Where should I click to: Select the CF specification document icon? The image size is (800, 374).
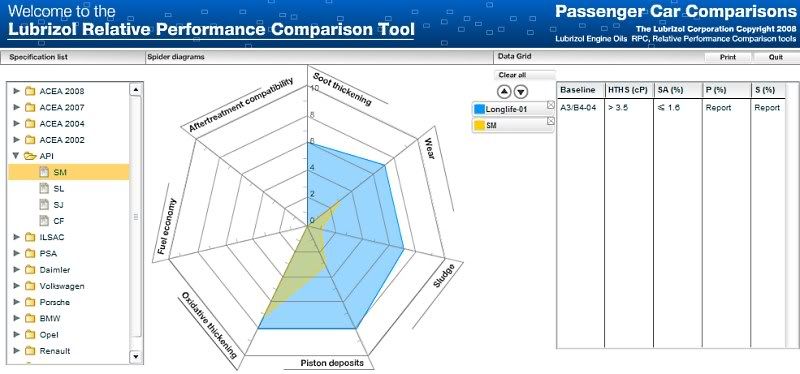pyautogui.click(x=44, y=221)
